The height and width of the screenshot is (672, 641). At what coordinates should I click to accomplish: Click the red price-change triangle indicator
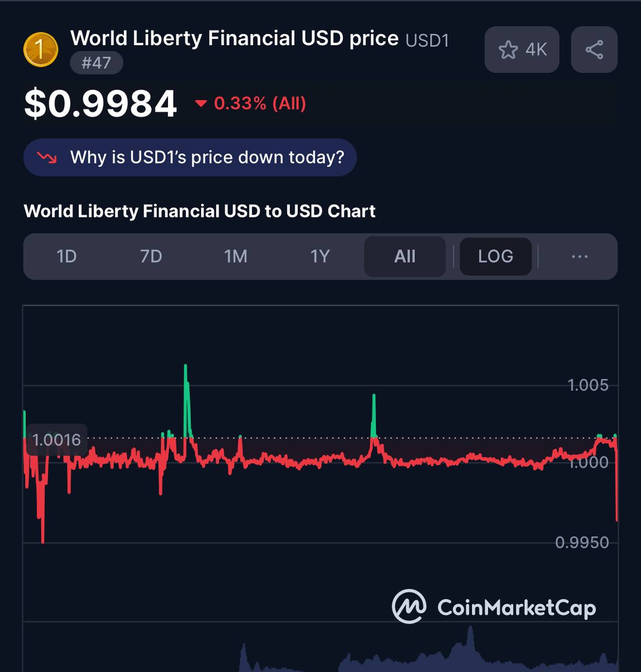click(x=201, y=103)
